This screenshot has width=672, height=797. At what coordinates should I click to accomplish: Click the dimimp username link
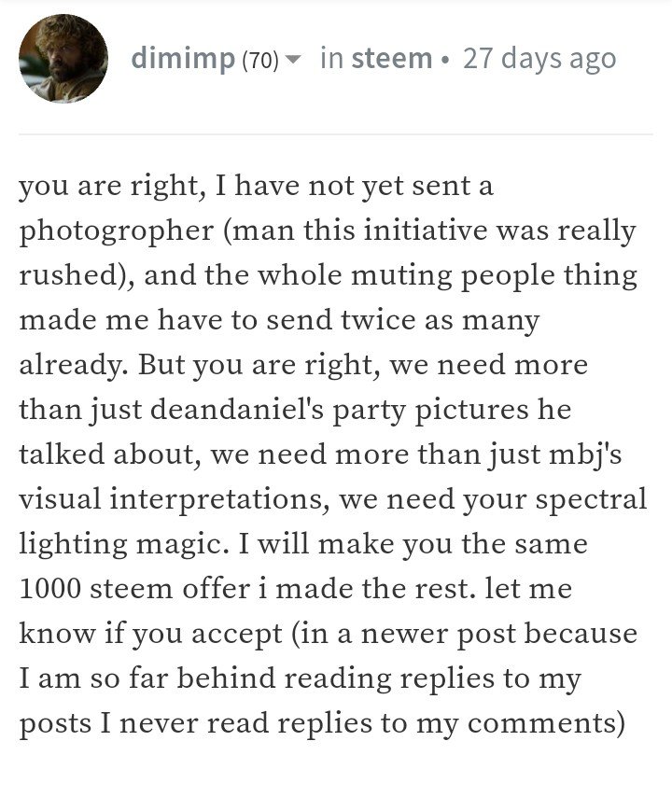click(x=183, y=58)
